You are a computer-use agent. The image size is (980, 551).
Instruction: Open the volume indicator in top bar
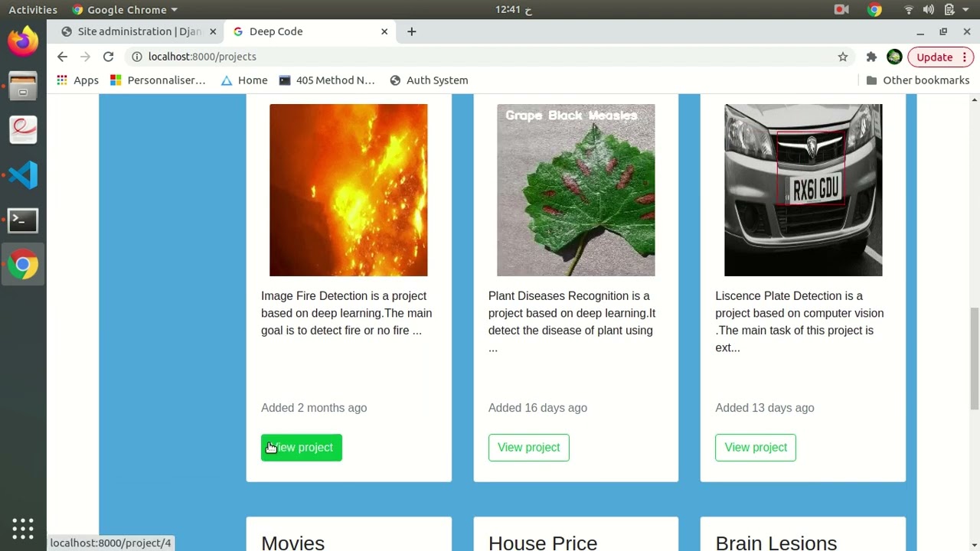(x=929, y=10)
